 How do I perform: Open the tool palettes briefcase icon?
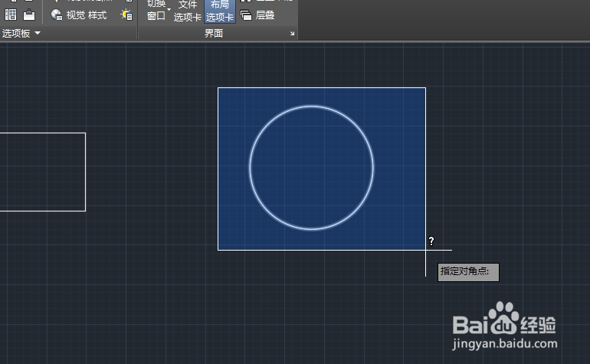click(x=29, y=15)
